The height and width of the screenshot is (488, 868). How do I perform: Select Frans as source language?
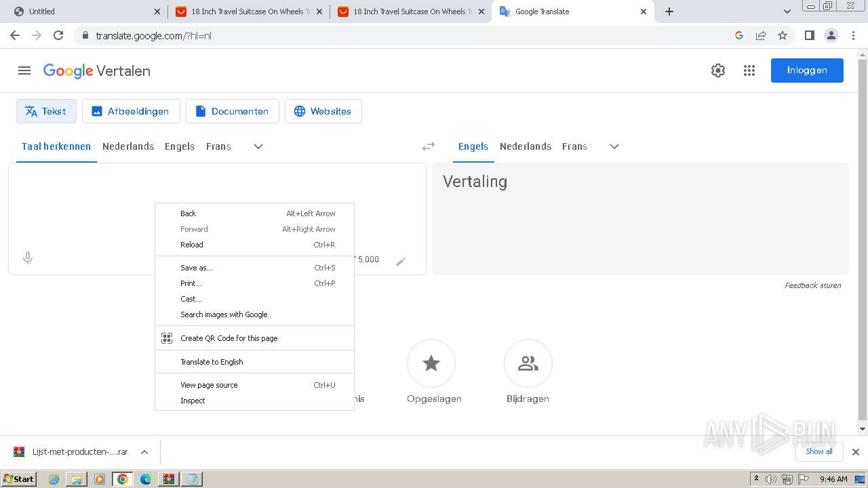click(218, 146)
